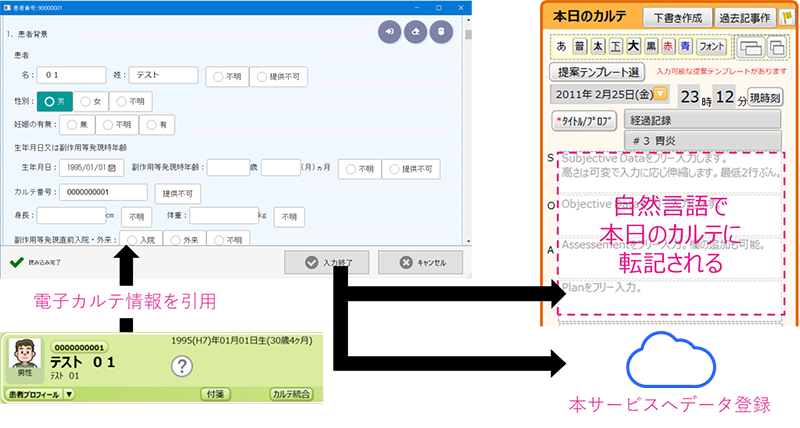
Task: Open the フォント font selector
Action: pos(710,47)
